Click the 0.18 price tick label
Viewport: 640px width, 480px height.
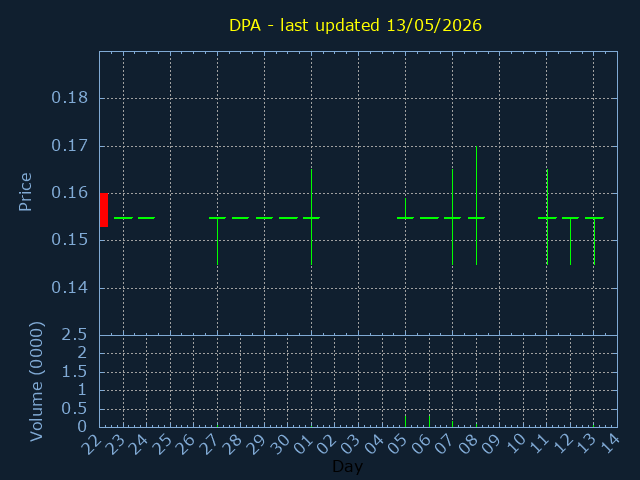click(69, 98)
